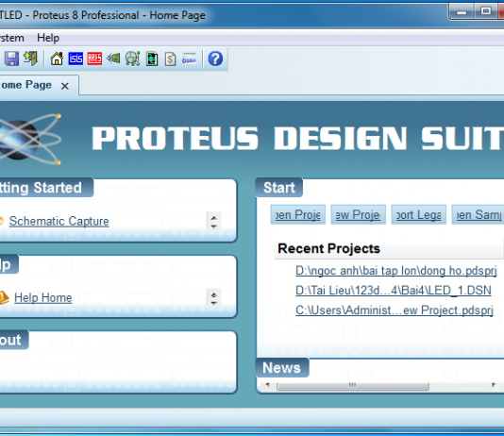Click the Close Project door icon
The image size is (504, 436).
coord(31,59)
